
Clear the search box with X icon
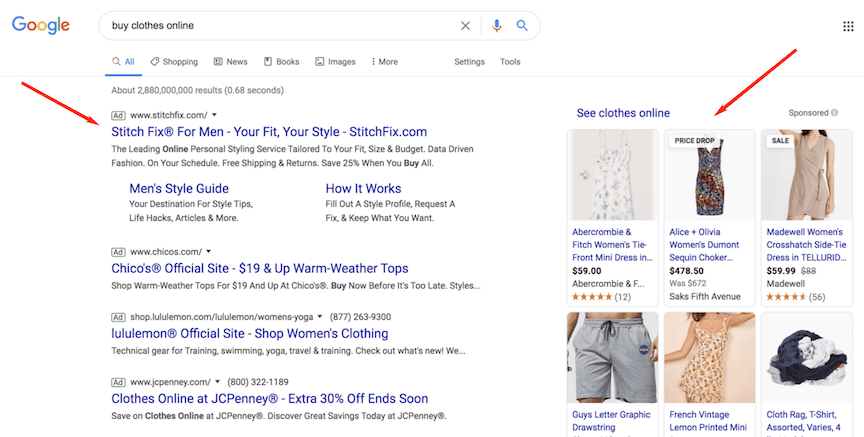tap(465, 26)
